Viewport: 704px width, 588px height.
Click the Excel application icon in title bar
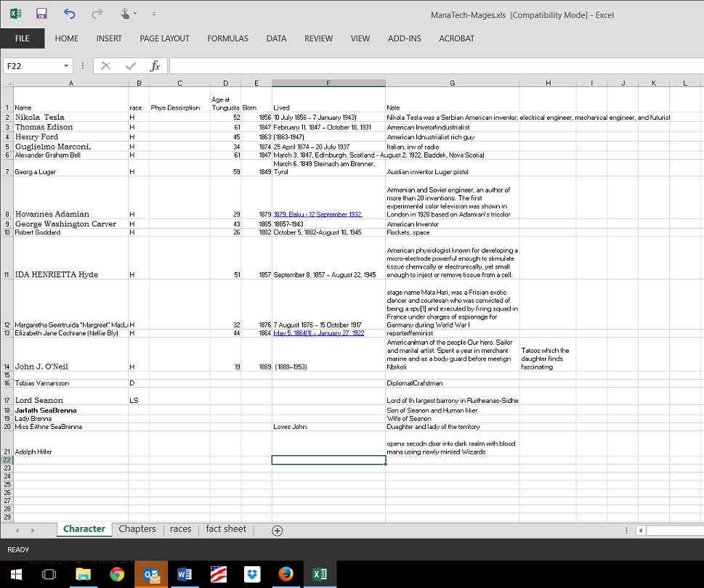pos(16,14)
